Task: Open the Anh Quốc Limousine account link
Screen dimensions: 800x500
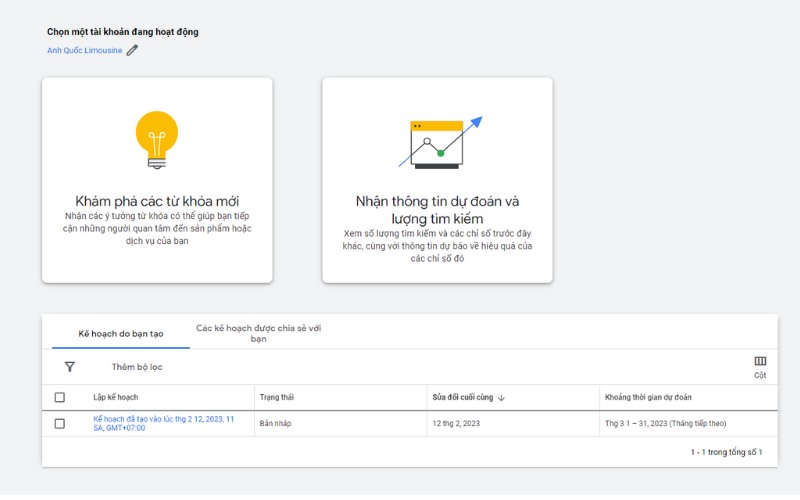Action: 84,50
